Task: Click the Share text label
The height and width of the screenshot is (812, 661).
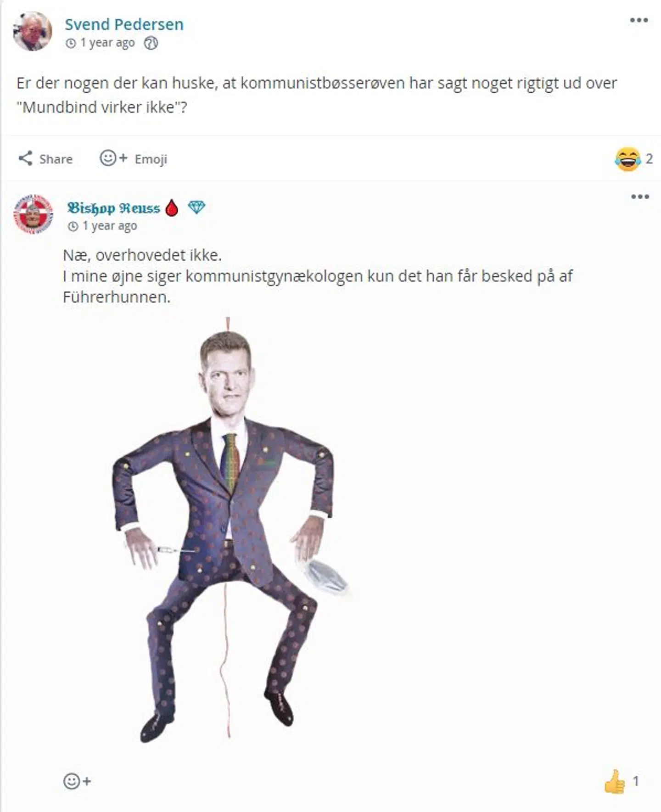Action: [x=56, y=159]
